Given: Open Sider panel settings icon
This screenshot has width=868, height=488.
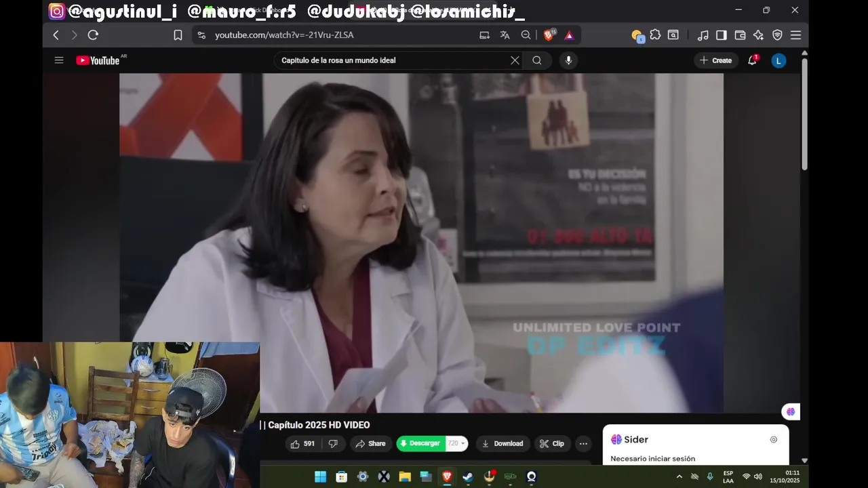Looking at the screenshot, I should point(774,440).
